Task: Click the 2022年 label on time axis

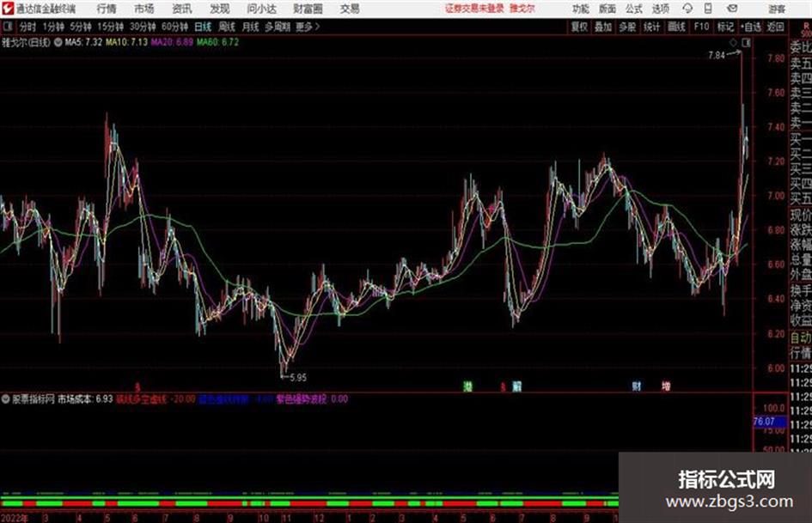Action: coord(14,518)
